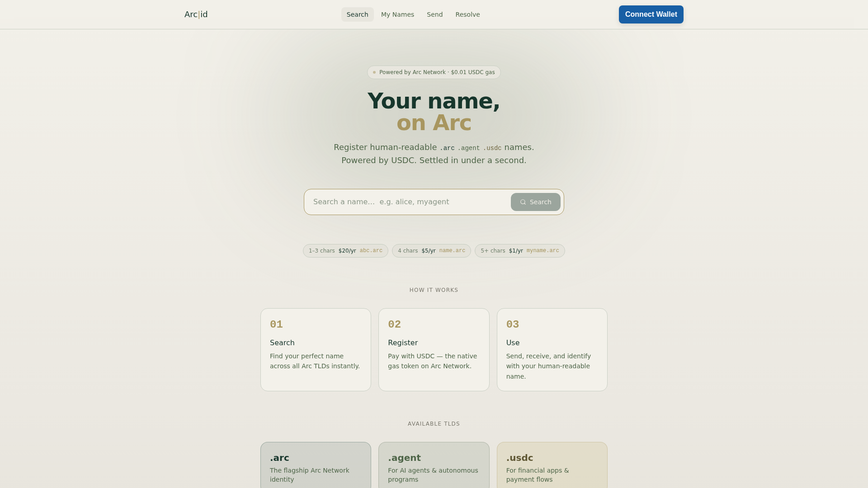The image size is (868, 488).
Task: Go to My Names page
Action: (x=397, y=14)
